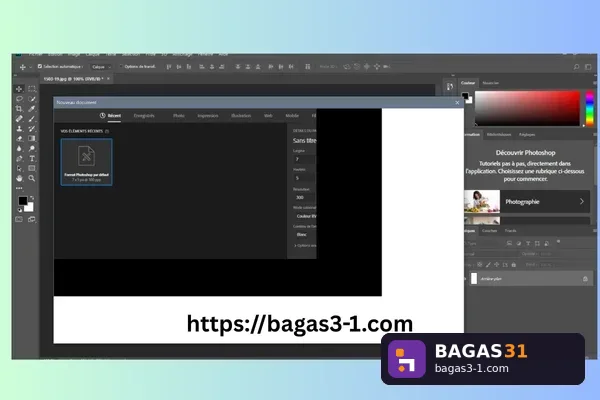Select the Eraser tool

pos(19,139)
